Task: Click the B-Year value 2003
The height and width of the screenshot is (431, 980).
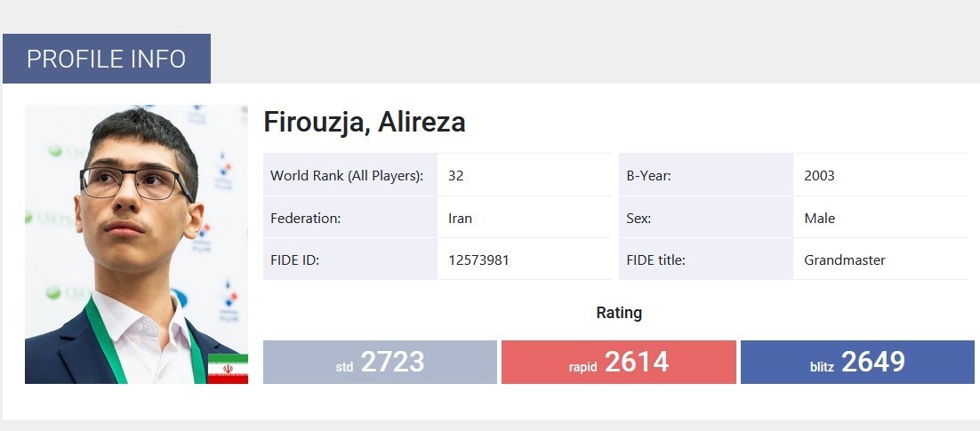Action: 819,176
